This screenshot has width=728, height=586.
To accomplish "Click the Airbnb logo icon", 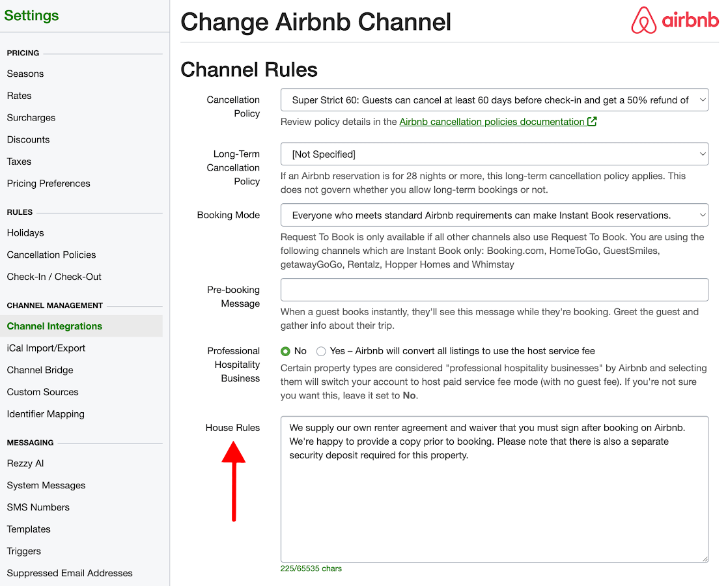I will [x=643, y=20].
